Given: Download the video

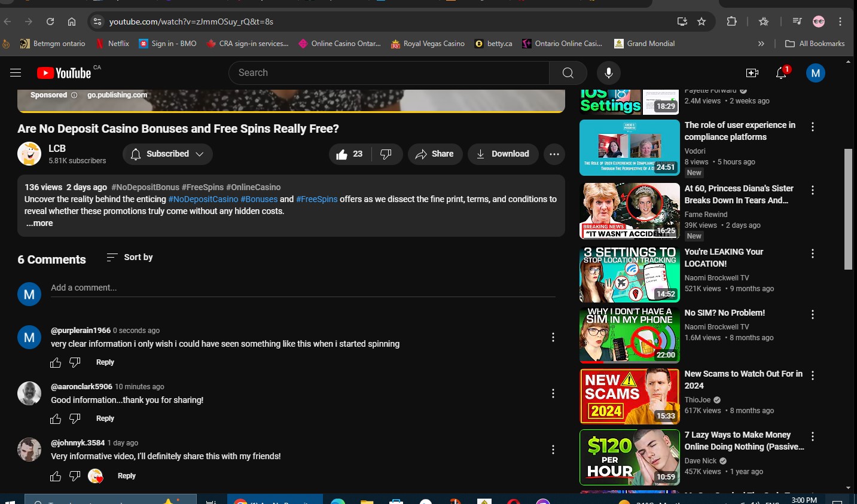Looking at the screenshot, I should [503, 154].
